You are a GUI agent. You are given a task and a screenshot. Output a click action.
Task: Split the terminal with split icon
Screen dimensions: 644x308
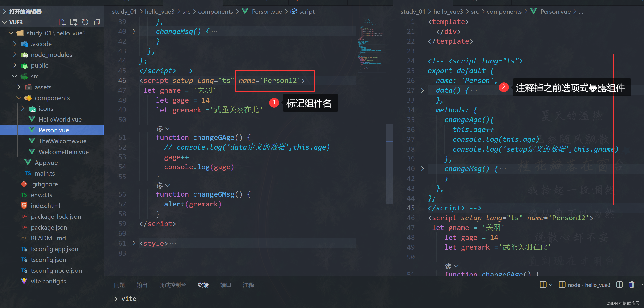pyautogui.click(x=619, y=285)
